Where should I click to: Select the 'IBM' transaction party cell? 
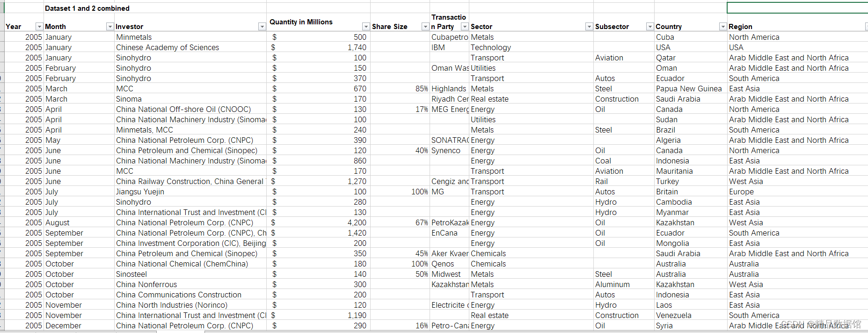click(x=450, y=47)
